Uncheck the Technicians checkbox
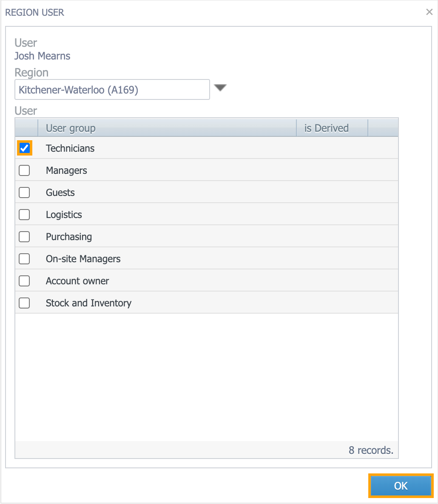The height and width of the screenshot is (504, 438). tap(24, 148)
